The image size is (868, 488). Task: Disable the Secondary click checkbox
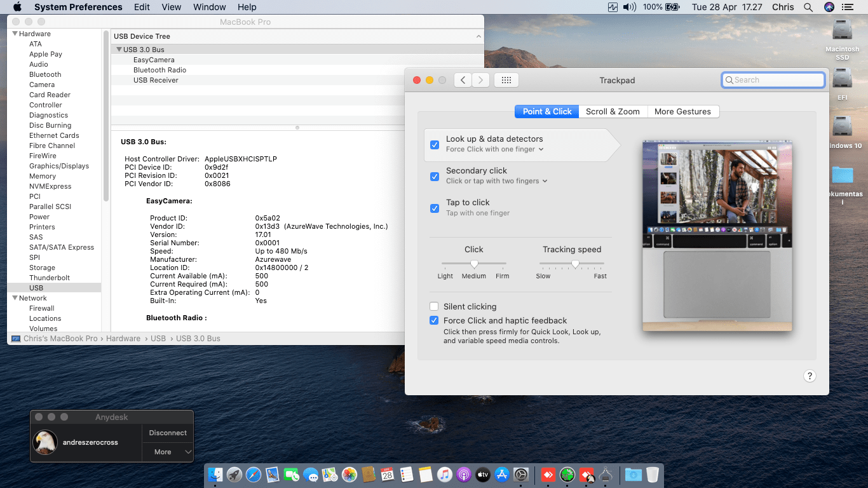click(435, 177)
